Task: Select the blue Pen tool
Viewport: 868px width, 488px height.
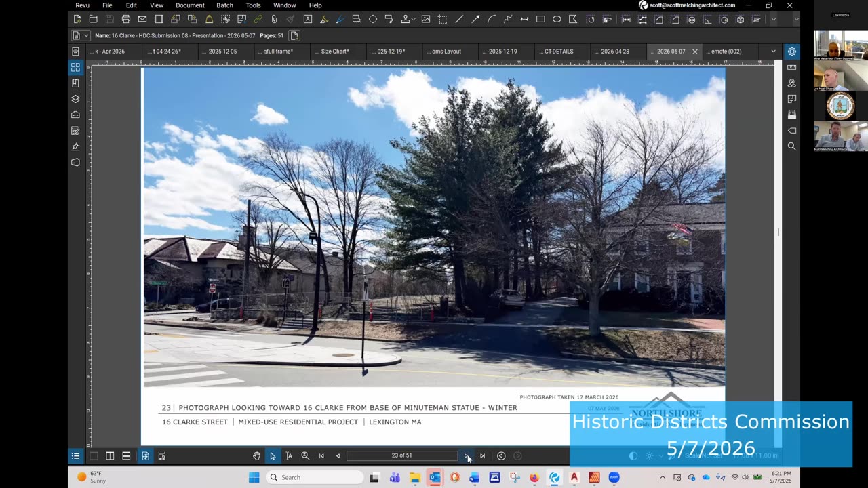Action: [x=340, y=20]
